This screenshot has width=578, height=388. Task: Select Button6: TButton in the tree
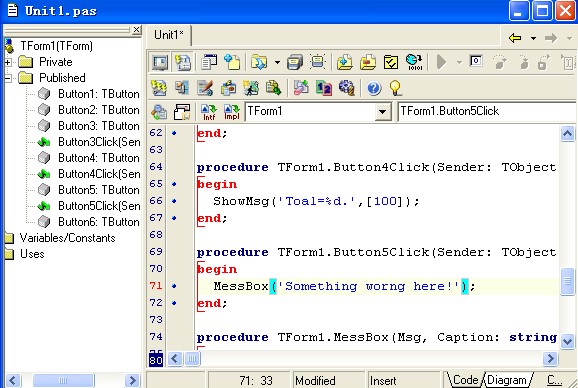[x=98, y=222]
